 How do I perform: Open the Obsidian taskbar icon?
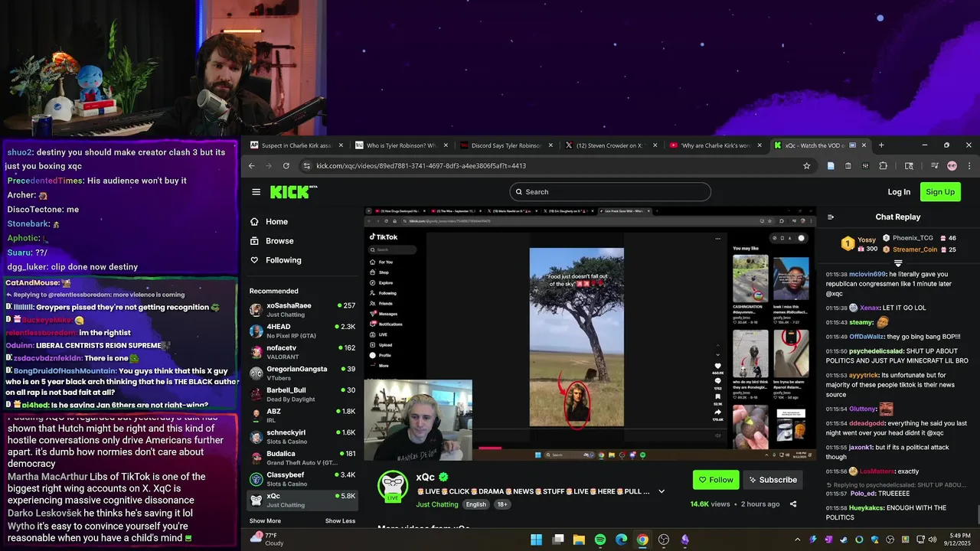click(684, 540)
